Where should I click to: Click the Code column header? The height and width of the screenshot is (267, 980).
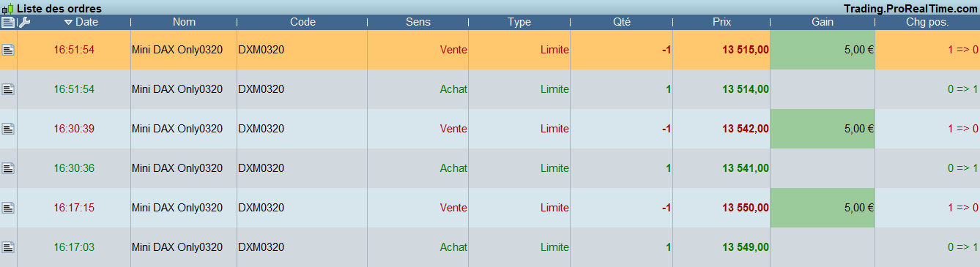point(302,22)
